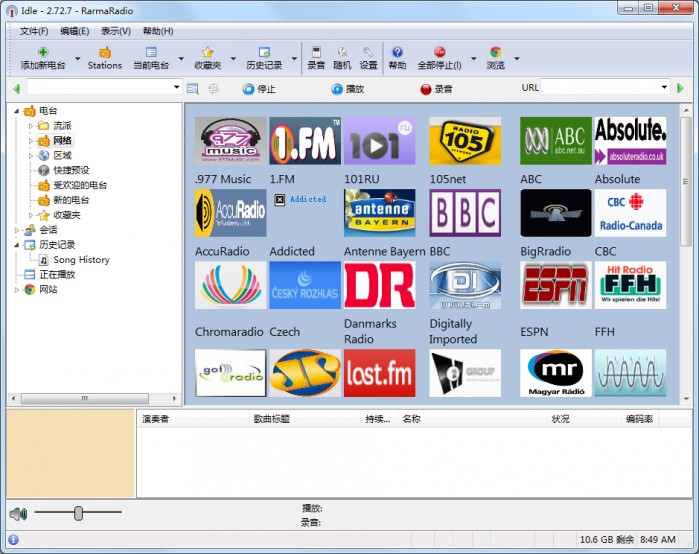Click the Help (帮助) toolbar icon
The image size is (699, 554).
(x=397, y=52)
